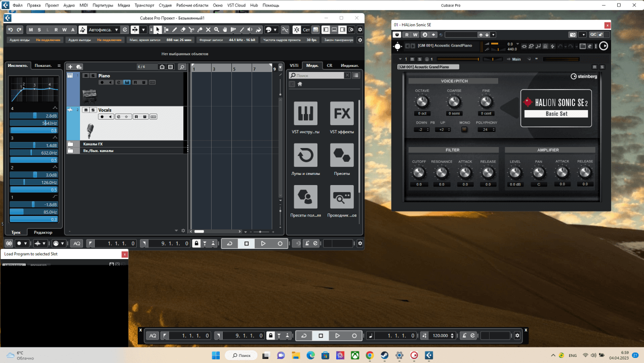This screenshot has height=363, width=644.
Task: Open Loops and samples browser tile
Action: point(305,159)
